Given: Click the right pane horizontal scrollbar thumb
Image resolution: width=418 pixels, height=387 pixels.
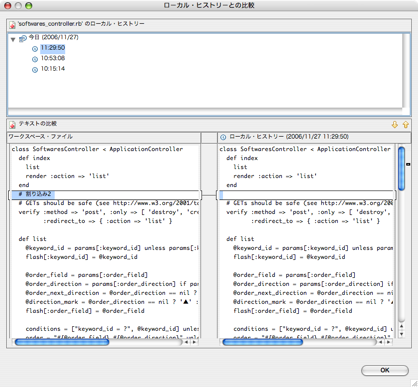Looking at the screenshot, I should point(263,342).
